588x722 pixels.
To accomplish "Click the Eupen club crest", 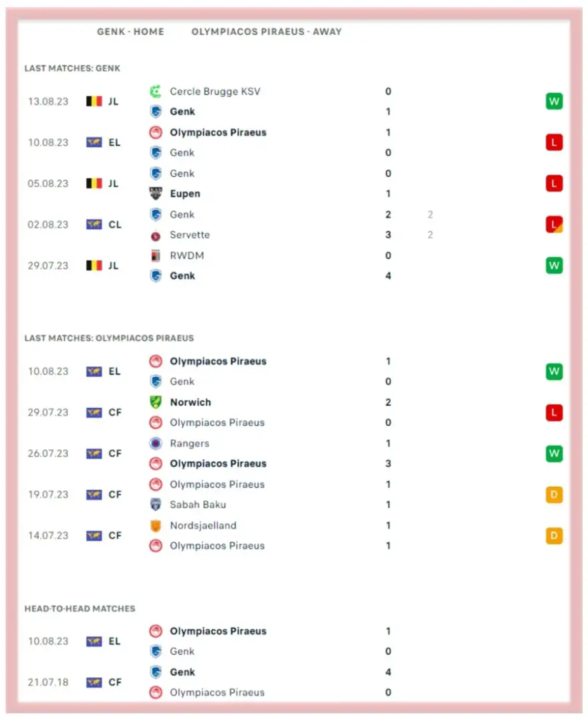I will pos(156,194).
